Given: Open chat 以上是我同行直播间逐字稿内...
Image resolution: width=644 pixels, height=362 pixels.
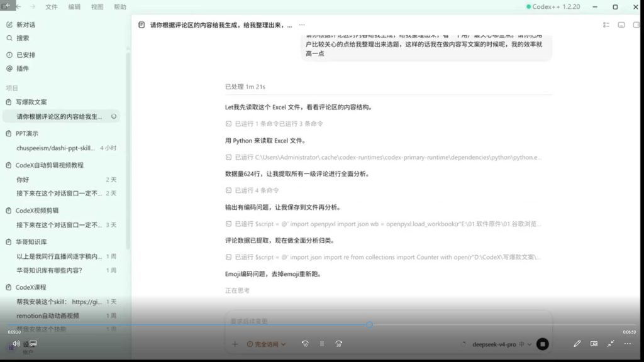Looking at the screenshot, I should [62, 256].
